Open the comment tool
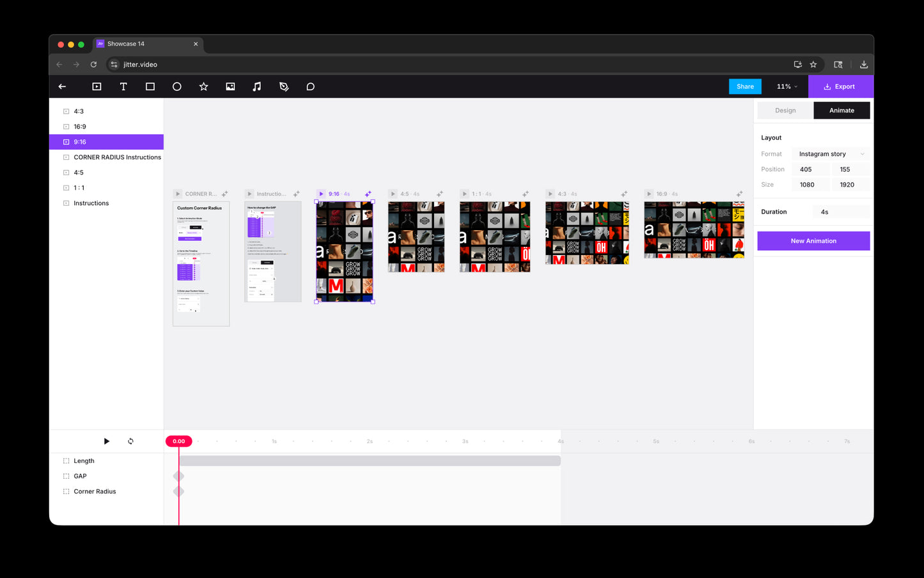 click(311, 86)
